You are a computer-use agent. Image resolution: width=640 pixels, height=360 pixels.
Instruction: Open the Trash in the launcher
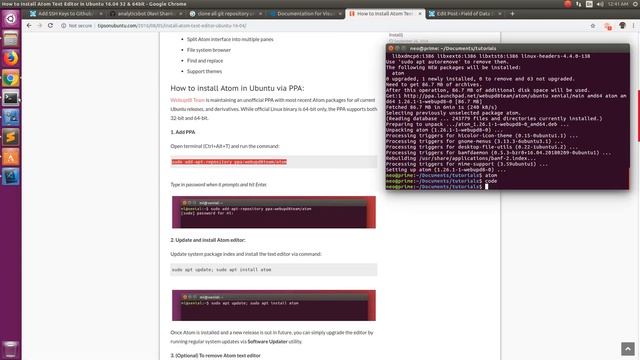click(11, 349)
